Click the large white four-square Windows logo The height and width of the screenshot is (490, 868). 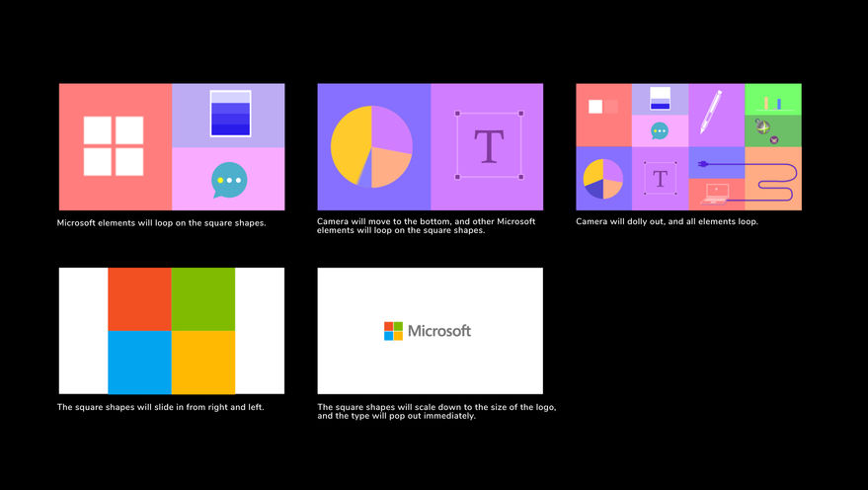click(x=114, y=146)
